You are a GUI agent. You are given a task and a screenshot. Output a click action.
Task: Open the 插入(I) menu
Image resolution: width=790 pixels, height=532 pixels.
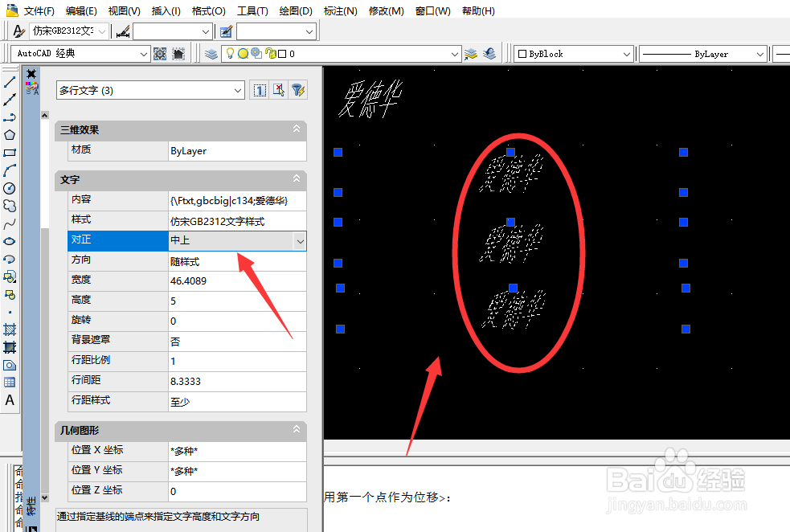166,10
